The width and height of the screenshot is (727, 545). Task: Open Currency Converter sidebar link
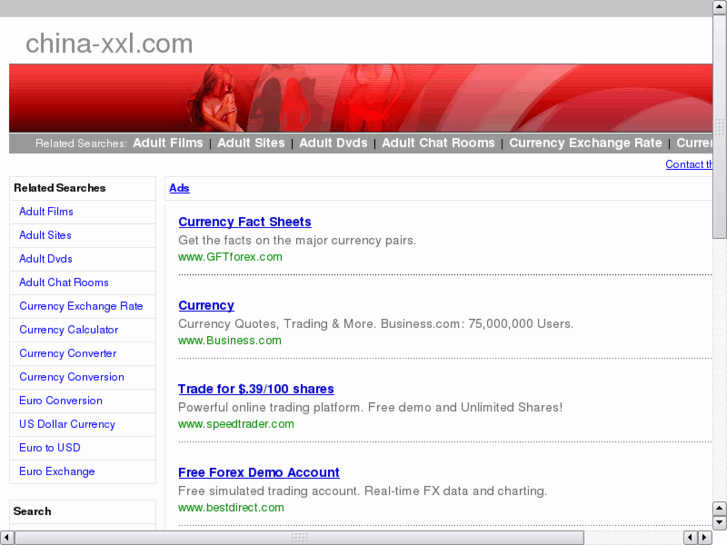(68, 353)
